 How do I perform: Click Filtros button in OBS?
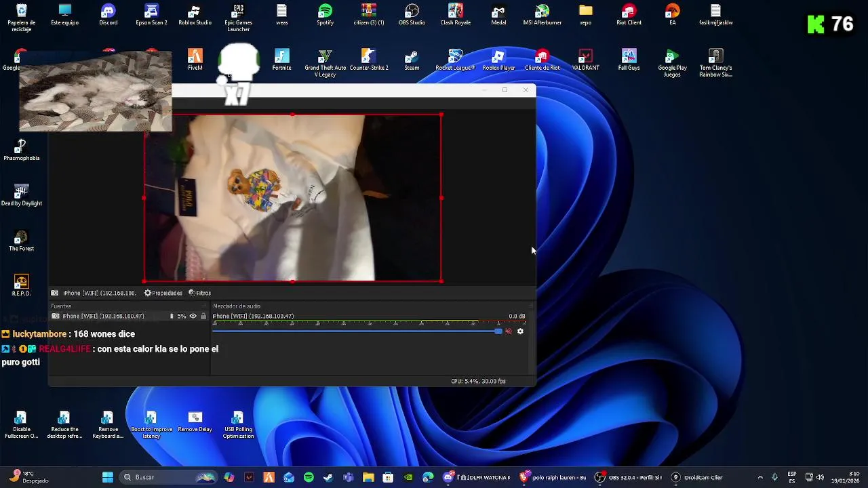tap(200, 293)
